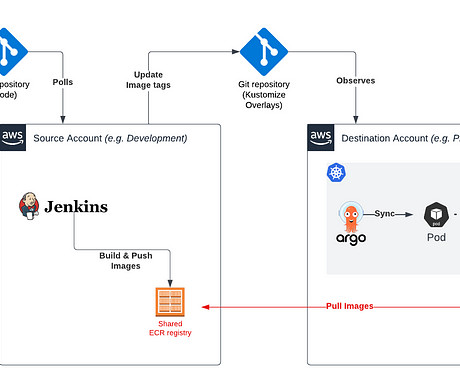The image size is (460, 384).
Task: Click the Jenkins wordmark text
Action: point(76,207)
